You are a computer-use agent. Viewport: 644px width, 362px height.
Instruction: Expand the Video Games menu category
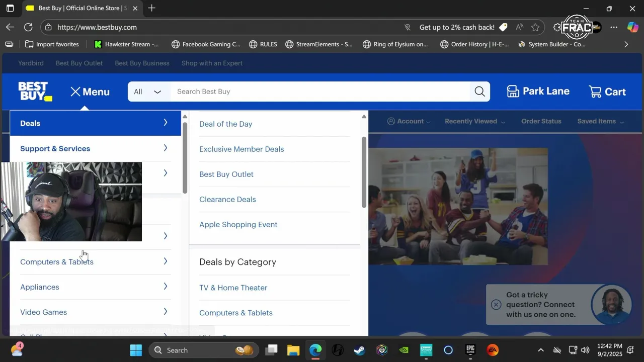coord(96,312)
